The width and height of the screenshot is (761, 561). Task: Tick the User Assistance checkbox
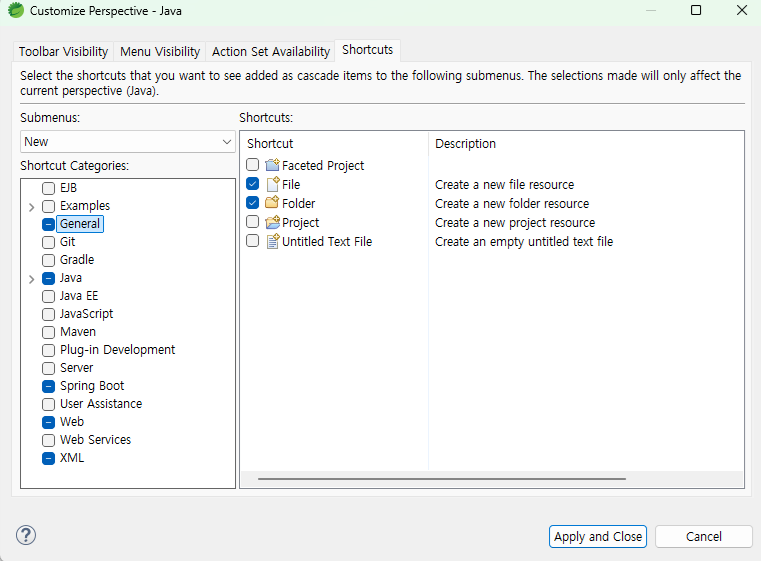point(49,404)
